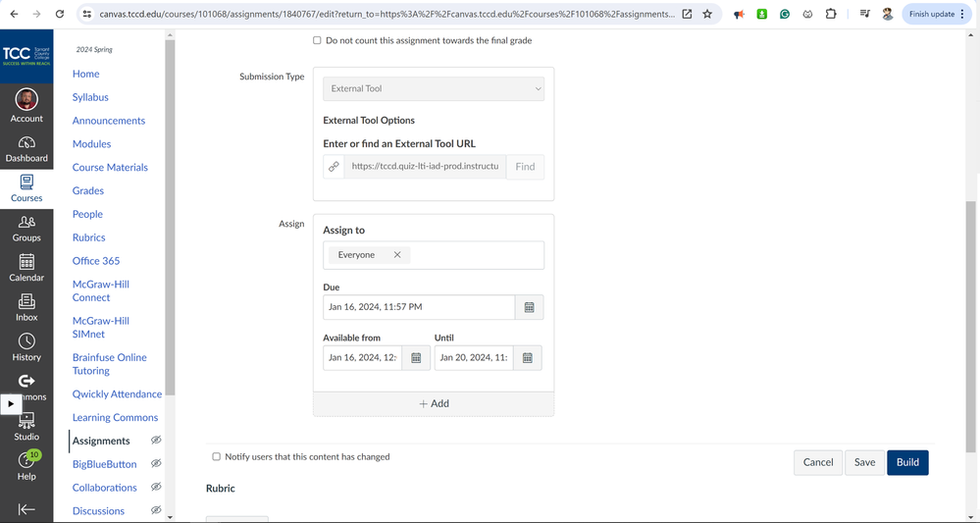The image size is (980, 523).
Task: Open the Inbox icon in sidebar
Action: point(26,307)
